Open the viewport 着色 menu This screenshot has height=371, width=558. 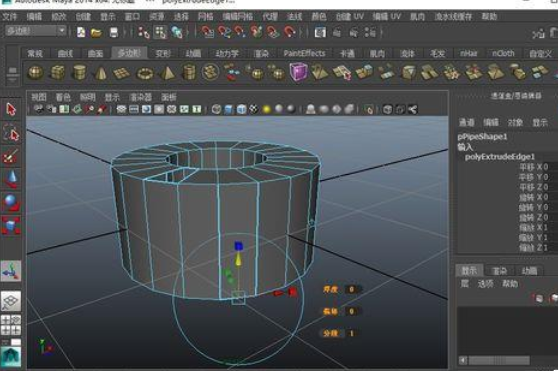pyautogui.click(x=63, y=97)
